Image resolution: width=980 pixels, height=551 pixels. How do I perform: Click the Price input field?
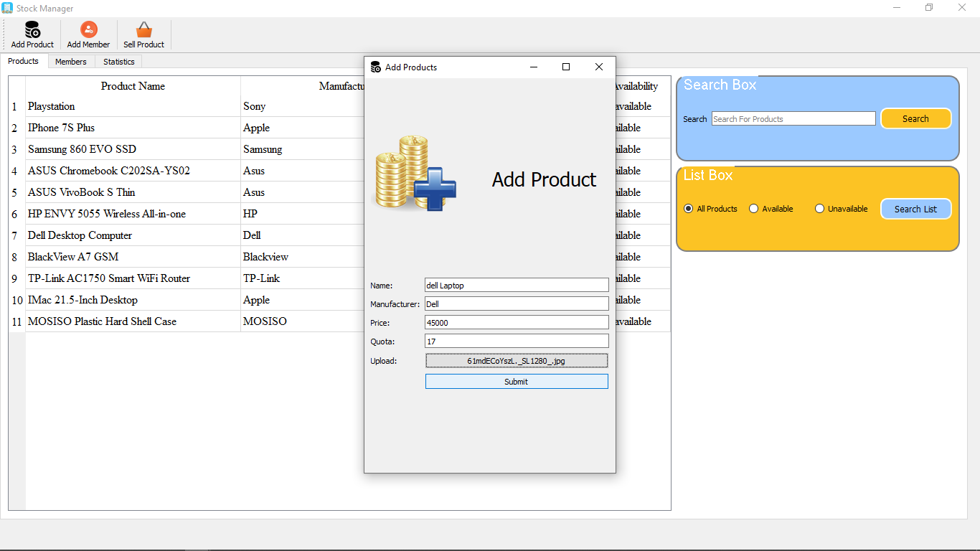coord(517,323)
